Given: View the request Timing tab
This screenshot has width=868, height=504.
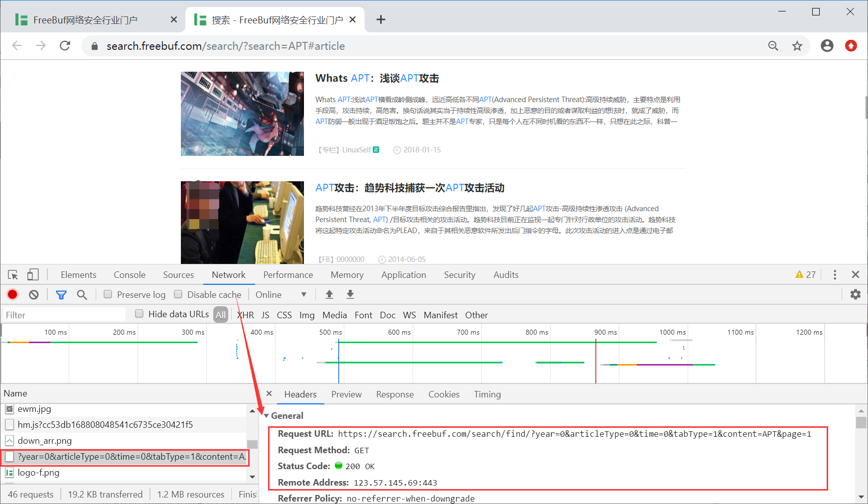Looking at the screenshot, I should tap(487, 394).
